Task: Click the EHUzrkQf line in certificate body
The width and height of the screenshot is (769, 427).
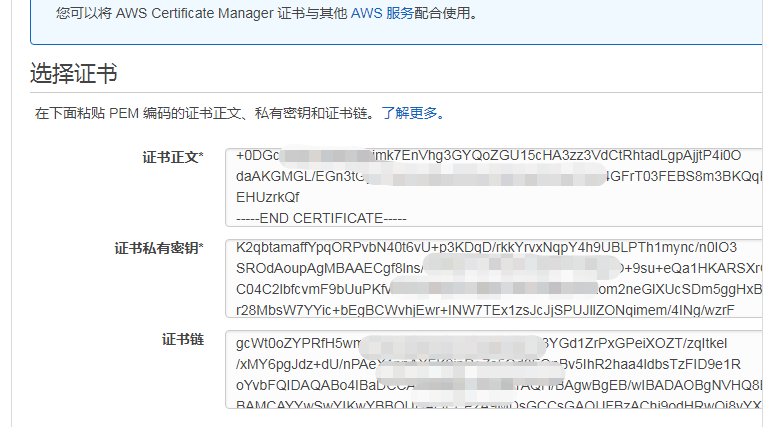Action: pos(267,198)
